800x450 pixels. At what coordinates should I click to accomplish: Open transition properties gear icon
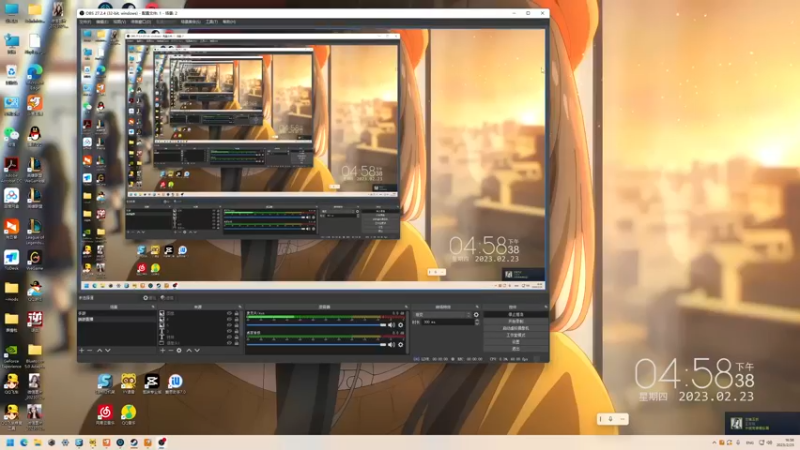click(477, 315)
